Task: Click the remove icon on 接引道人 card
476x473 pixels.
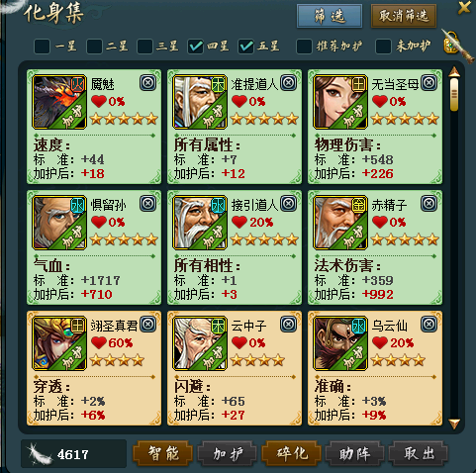Action: click(289, 204)
